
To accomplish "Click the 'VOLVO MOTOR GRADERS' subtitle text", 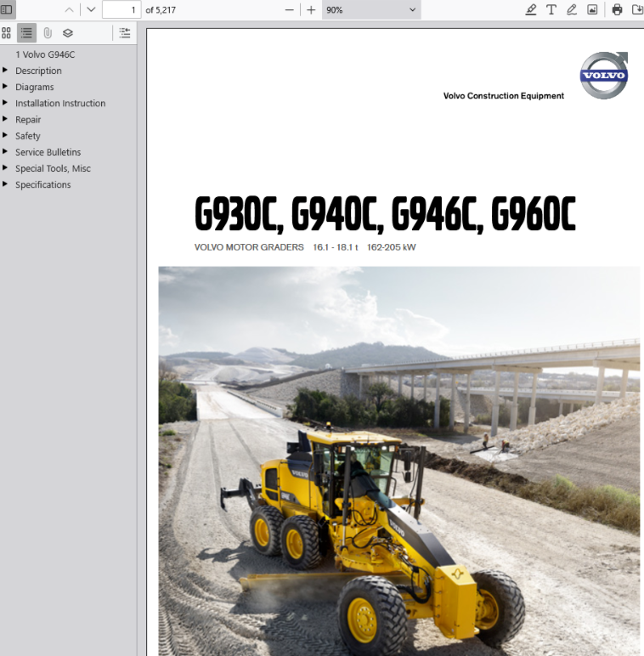I will pos(249,247).
